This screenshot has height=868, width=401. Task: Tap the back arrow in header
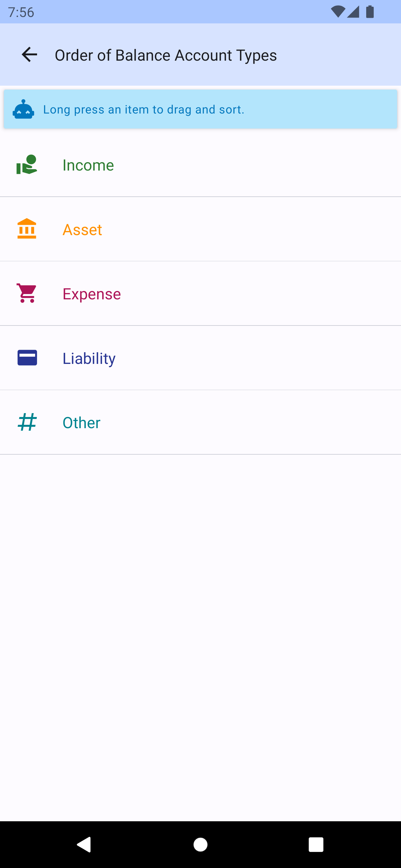(29, 55)
